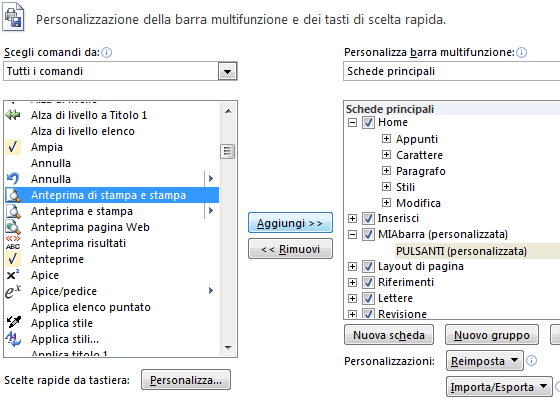
Task: Click the Nuova scheda button
Action: [x=389, y=335]
